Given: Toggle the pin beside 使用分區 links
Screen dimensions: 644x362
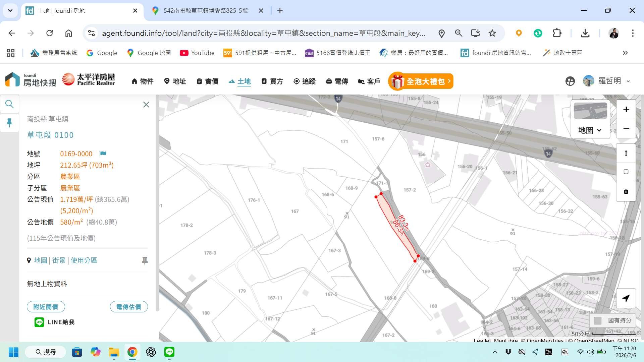Looking at the screenshot, I should (x=145, y=260).
